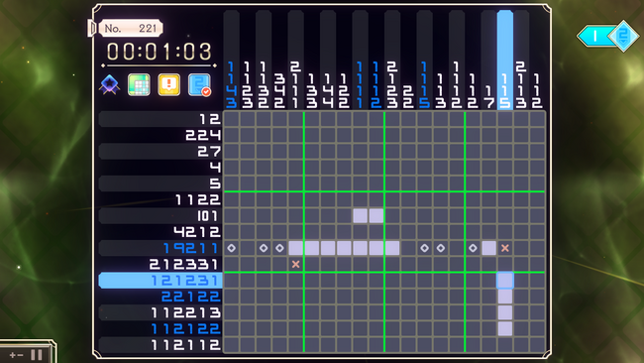644x363 pixels.
Task: Click the row clue 22122
Action: [191, 297]
